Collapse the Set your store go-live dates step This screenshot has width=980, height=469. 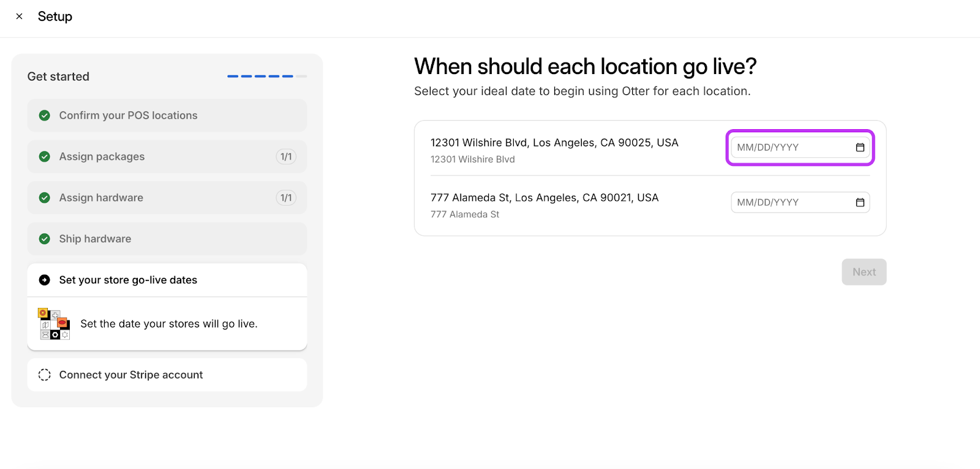167,280
